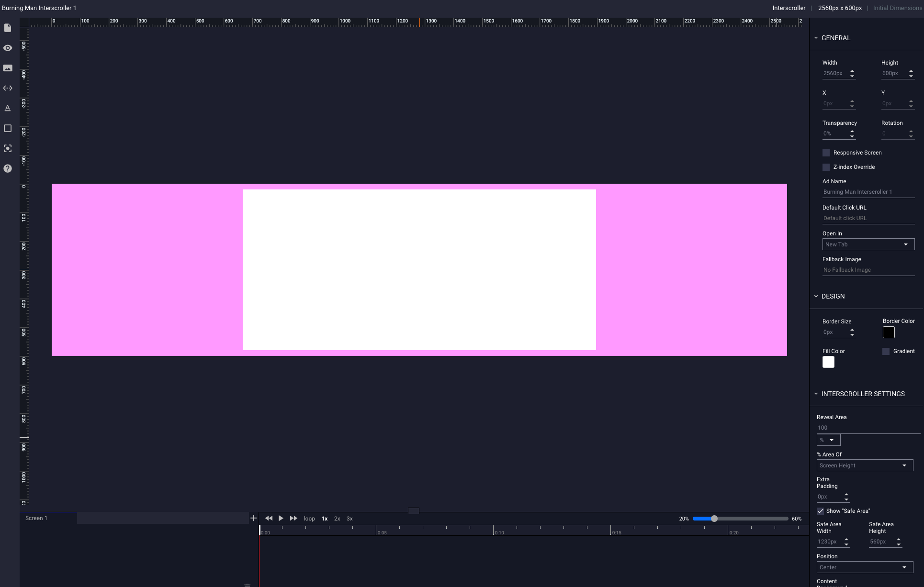Collapse the Interscroller Settings section
Screen dimensions: 924x587
point(817,394)
